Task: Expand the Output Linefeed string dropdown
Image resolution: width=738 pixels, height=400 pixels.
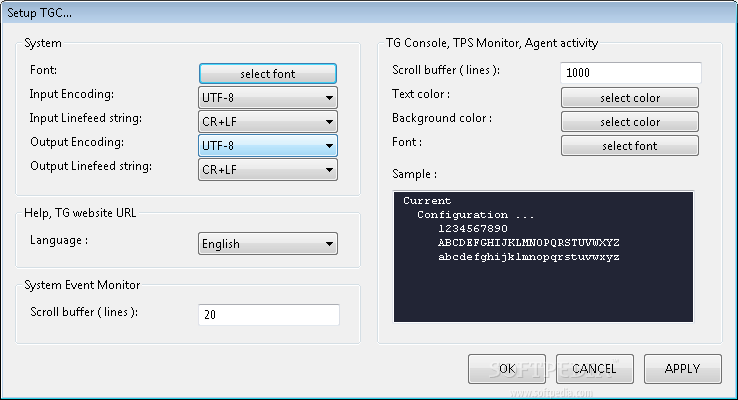Action: coord(268,170)
